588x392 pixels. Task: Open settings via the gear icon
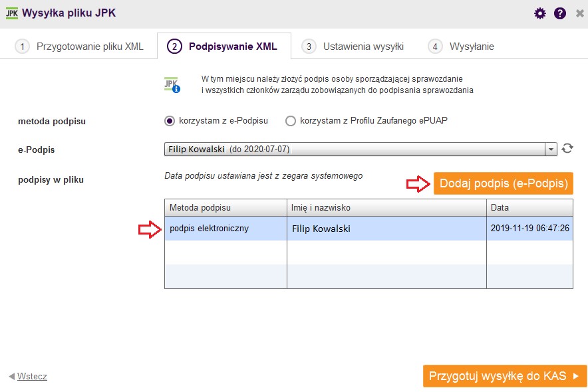539,13
